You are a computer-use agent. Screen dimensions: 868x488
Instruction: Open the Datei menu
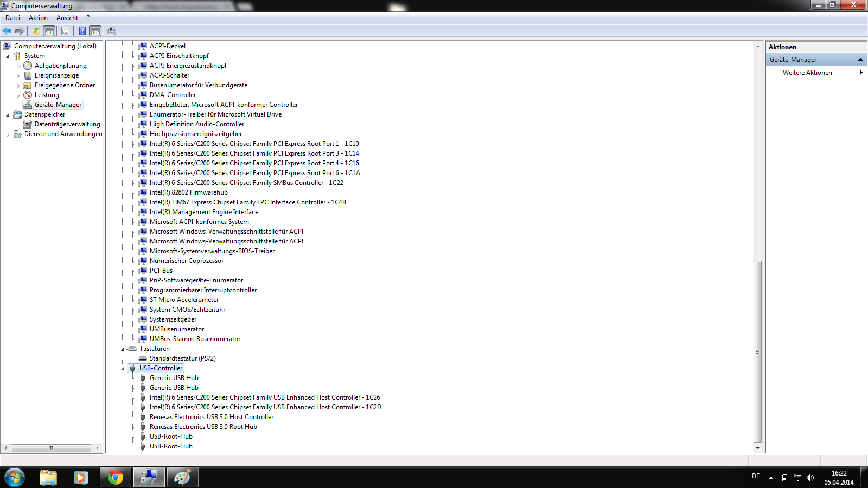coord(12,18)
